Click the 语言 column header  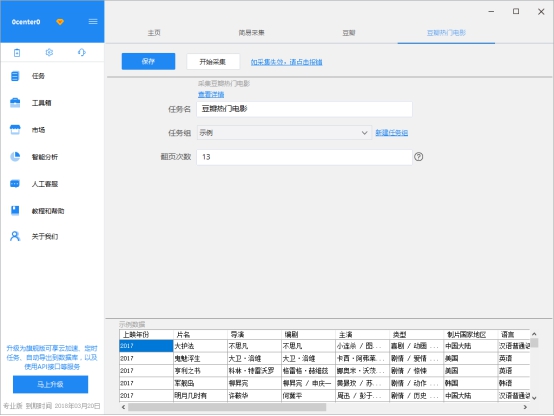coord(514,334)
